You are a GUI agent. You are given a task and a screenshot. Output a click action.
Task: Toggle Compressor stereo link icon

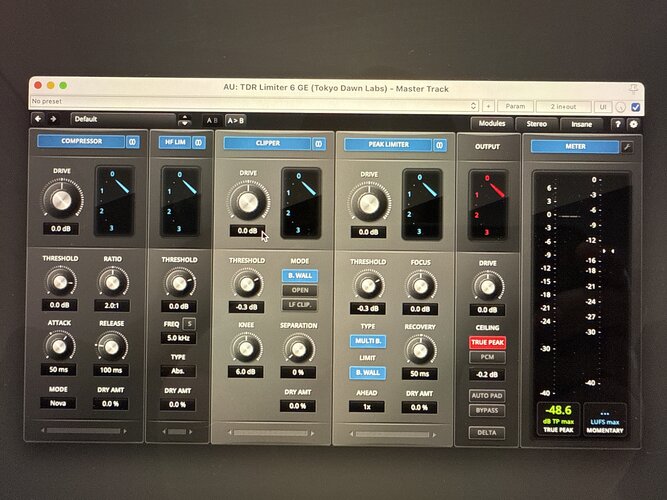tap(132, 141)
